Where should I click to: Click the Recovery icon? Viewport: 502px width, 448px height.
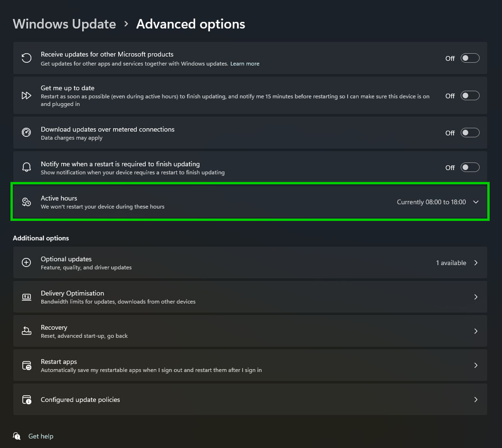tap(27, 331)
